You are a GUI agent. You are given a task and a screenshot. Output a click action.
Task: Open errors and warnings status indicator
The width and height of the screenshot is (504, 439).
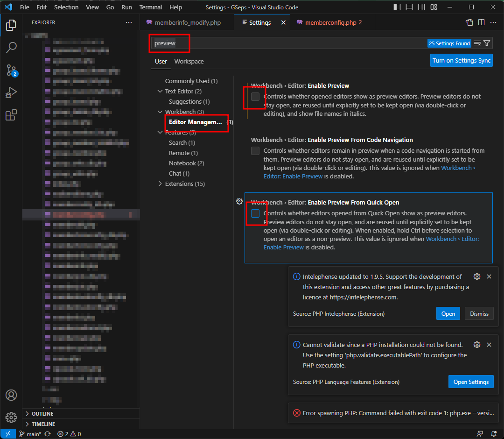pyautogui.click(x=69, y=434)
